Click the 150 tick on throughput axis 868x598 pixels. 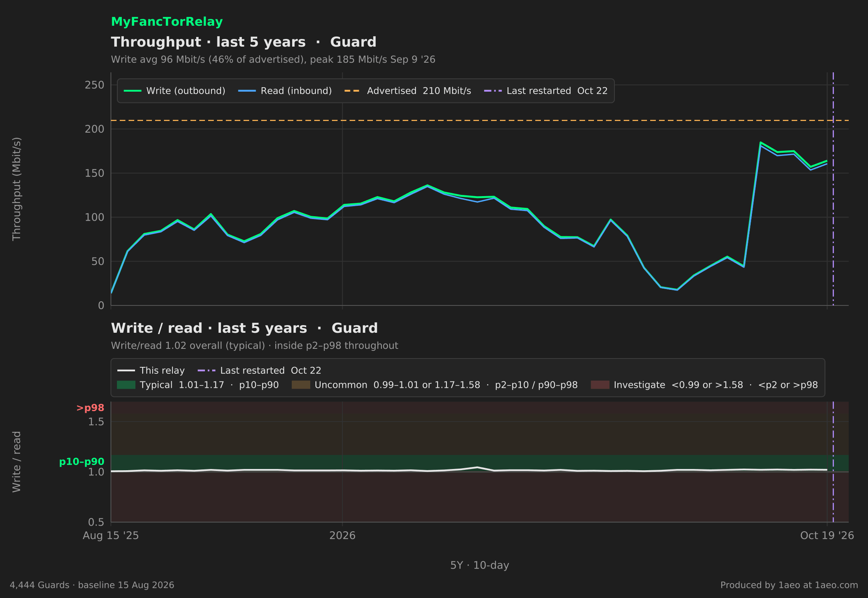(94, 173)
